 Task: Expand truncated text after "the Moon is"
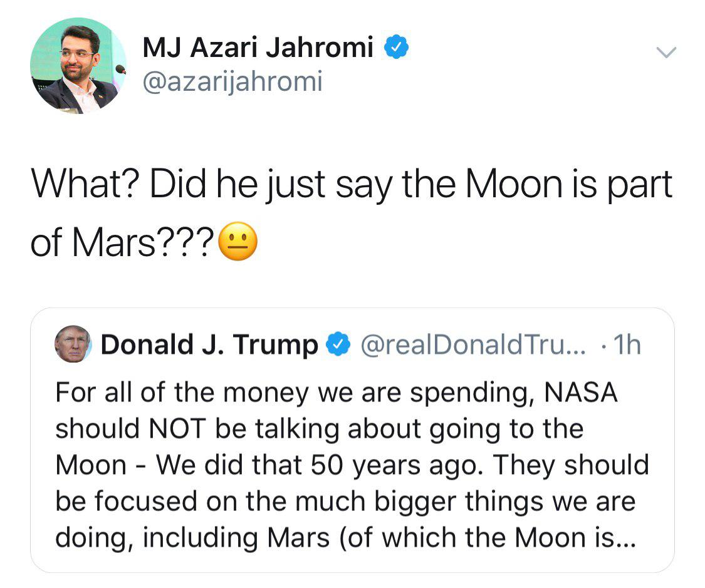coord(624,538)
